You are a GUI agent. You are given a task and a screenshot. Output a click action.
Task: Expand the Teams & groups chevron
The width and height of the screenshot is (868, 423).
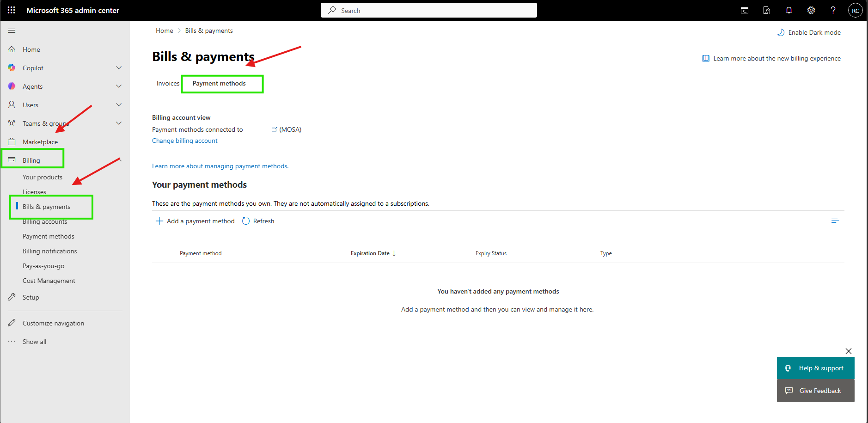tap(119, 123)
